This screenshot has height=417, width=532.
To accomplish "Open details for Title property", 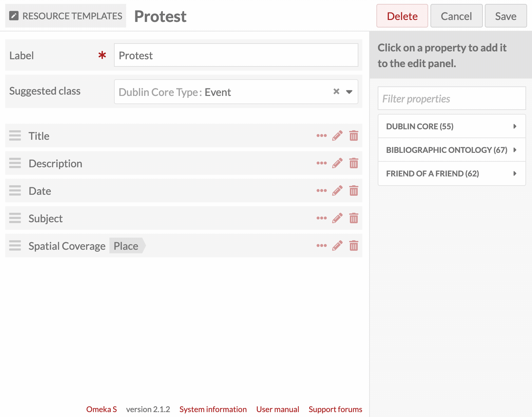I will (321, 136).
